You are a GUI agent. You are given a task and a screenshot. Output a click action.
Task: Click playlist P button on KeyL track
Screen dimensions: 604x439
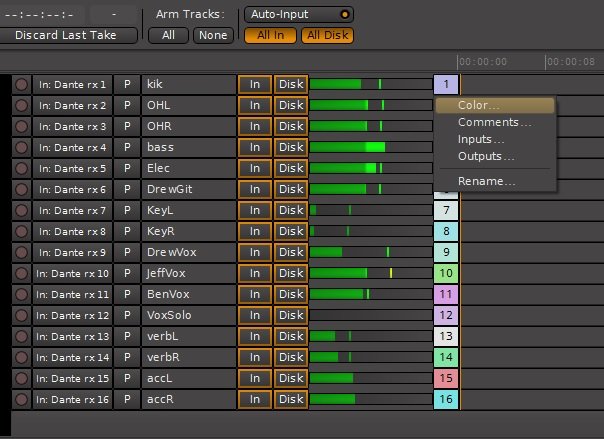(127, 211)
